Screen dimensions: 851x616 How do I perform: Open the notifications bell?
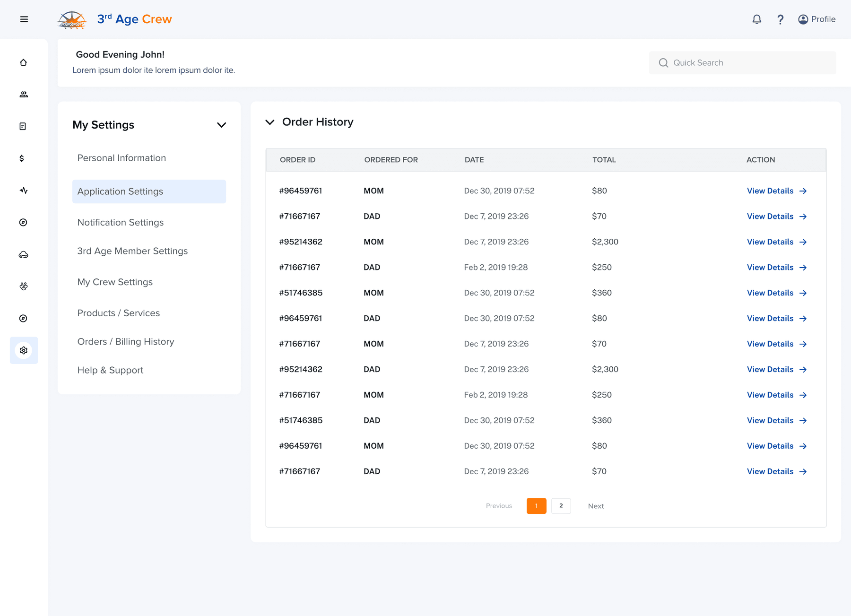pos(757,19)
